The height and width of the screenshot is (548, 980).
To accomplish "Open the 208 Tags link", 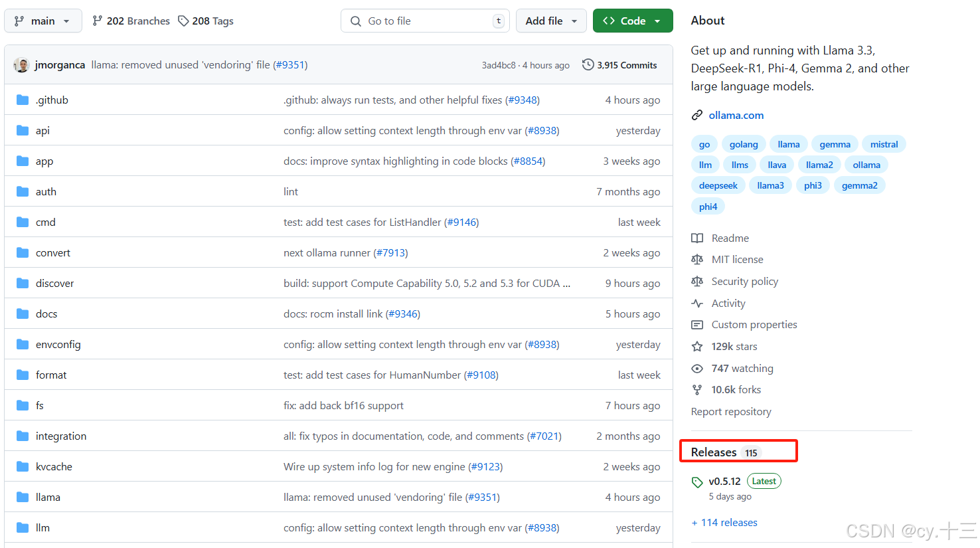I will [x=206, y=21].
